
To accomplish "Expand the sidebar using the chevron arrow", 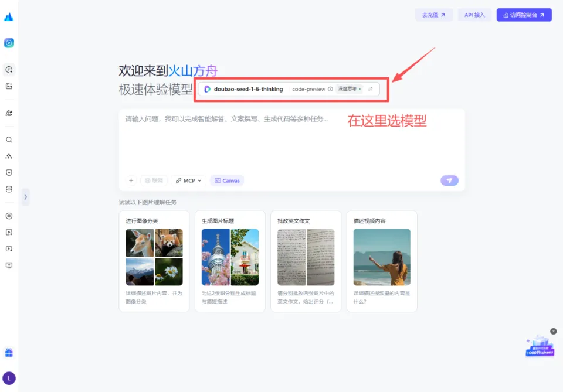I will click(x=26, y=197).
